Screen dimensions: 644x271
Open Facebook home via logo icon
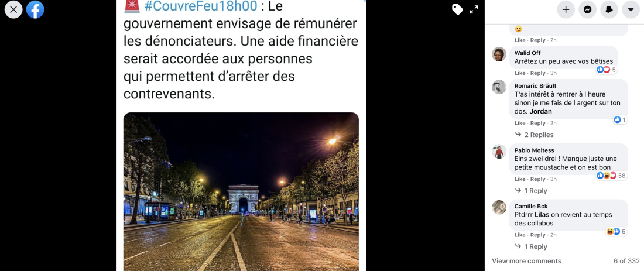click(35, 9)
